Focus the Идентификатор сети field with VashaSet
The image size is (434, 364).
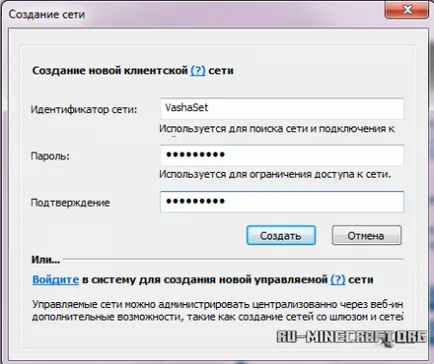(x=282, y=108)
